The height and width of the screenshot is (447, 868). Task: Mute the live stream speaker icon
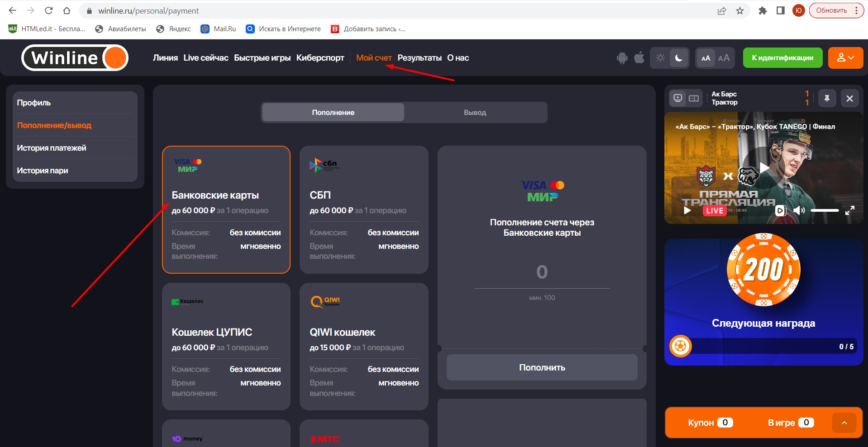click(799, 210)
